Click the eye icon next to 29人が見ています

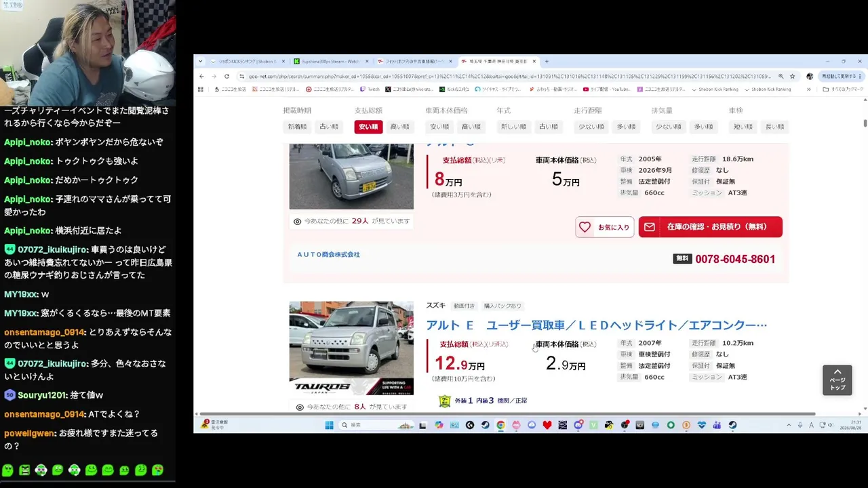(297, 222)
